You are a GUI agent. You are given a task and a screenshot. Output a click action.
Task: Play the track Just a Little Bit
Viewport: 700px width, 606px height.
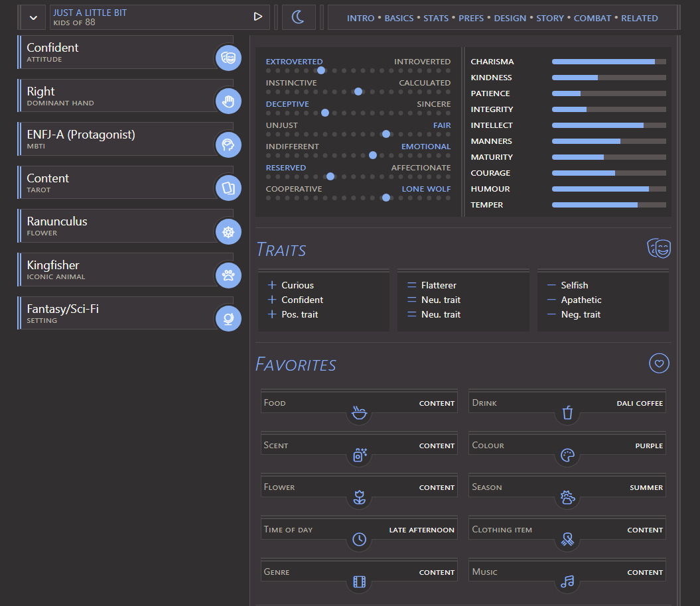258,17
